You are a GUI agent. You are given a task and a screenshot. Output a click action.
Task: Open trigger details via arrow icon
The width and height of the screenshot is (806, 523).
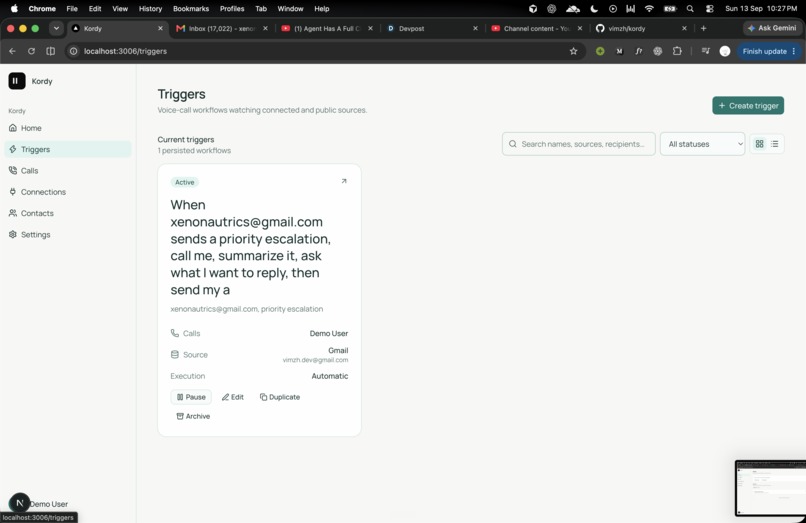[x=344, y=181]
